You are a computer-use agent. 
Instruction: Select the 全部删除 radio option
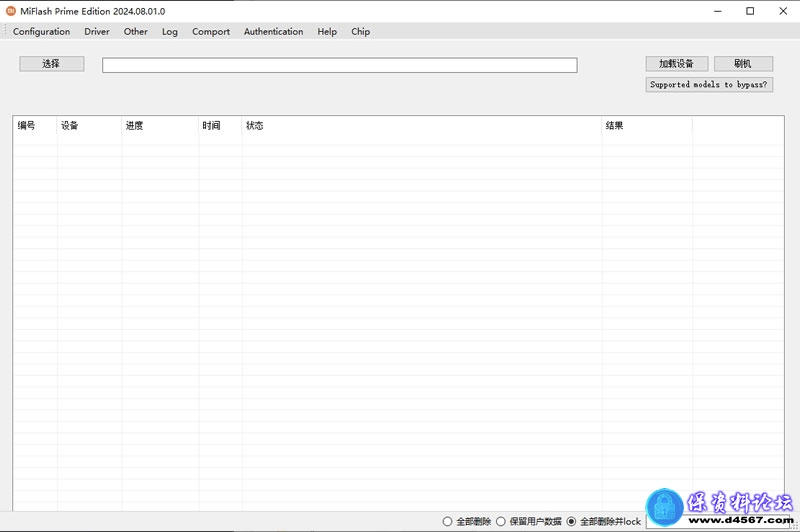point(448,521)
